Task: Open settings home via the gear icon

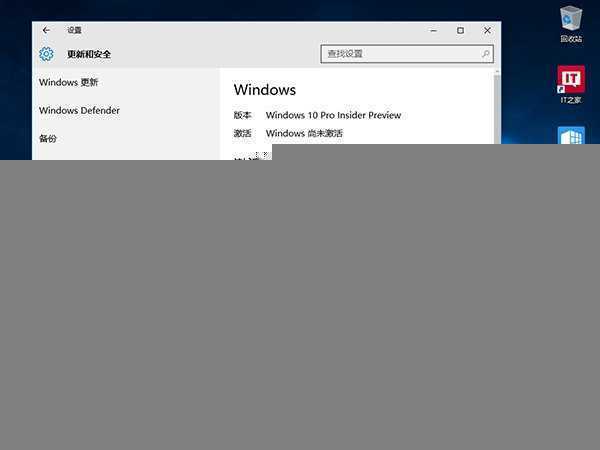Action: 47,54
